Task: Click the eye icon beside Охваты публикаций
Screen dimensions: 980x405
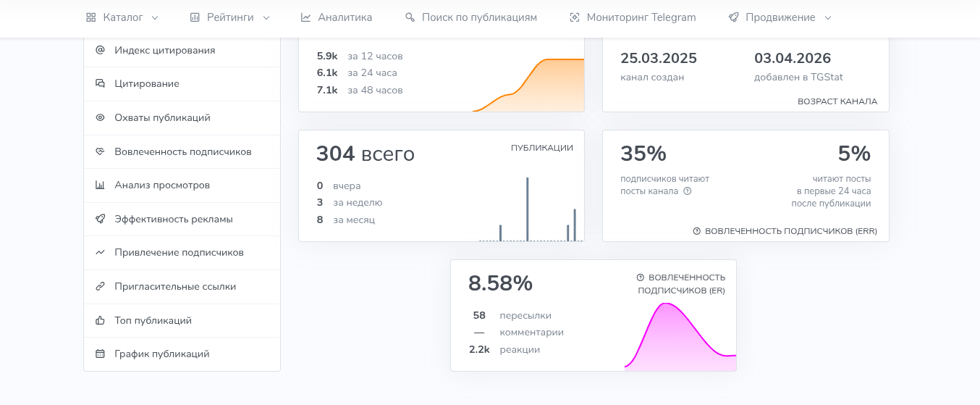Action: pyautogui.click(x=101, y=117)
